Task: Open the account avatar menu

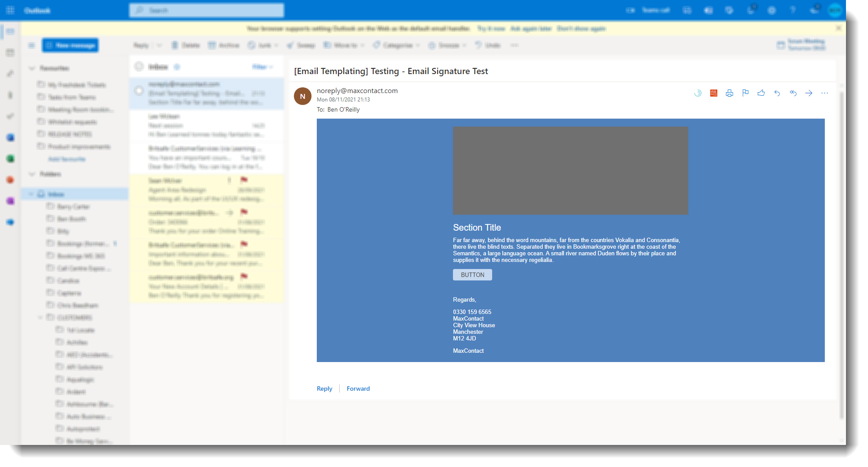Action: pyautogui.click(x=835, y=10)
